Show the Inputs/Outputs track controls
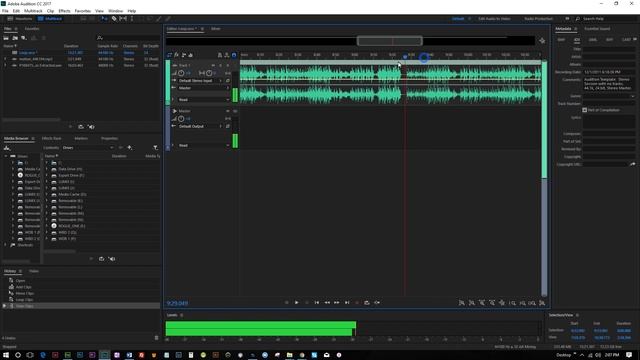 click(169, 55)
